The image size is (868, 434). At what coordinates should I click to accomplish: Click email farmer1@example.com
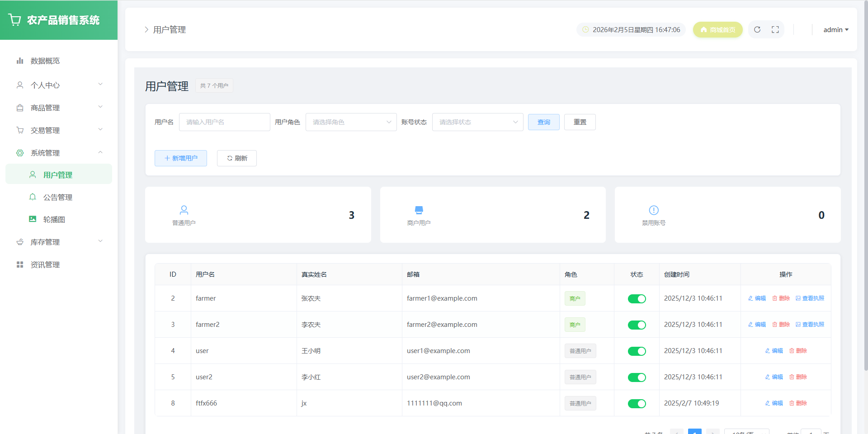tap(442, 298)
